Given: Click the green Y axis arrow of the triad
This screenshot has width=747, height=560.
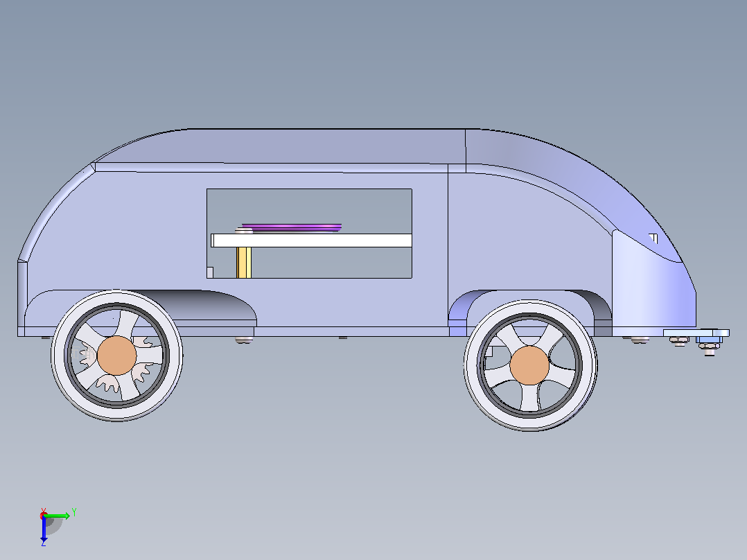Looking at the screenshot, I should coord(58,516).
